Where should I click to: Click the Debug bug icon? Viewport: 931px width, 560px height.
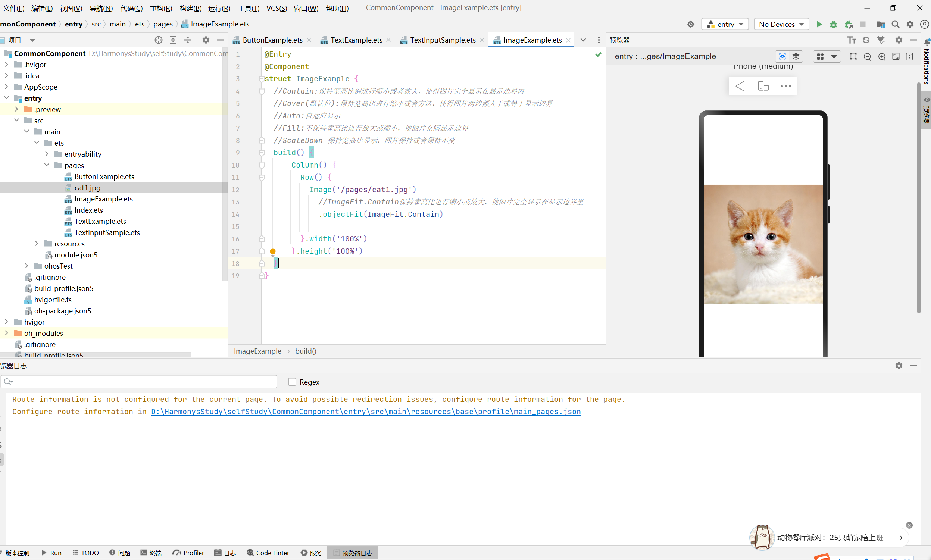833,24
